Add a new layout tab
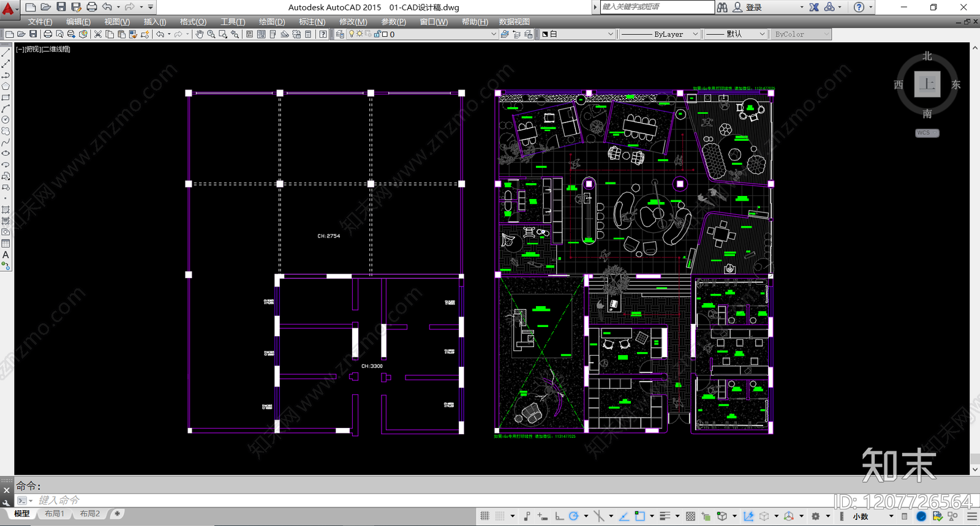 117,514
